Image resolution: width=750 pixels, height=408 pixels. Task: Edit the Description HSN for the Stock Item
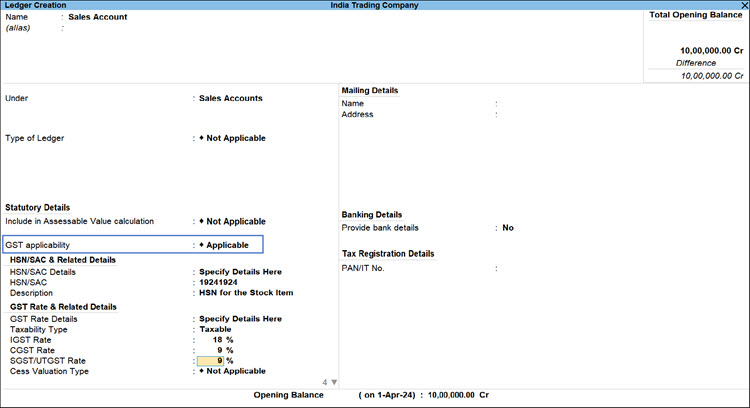[245, 294]
